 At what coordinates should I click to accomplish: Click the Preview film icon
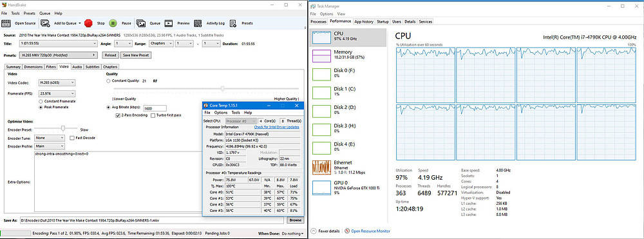pyautogui.click(x=169, y=23)
